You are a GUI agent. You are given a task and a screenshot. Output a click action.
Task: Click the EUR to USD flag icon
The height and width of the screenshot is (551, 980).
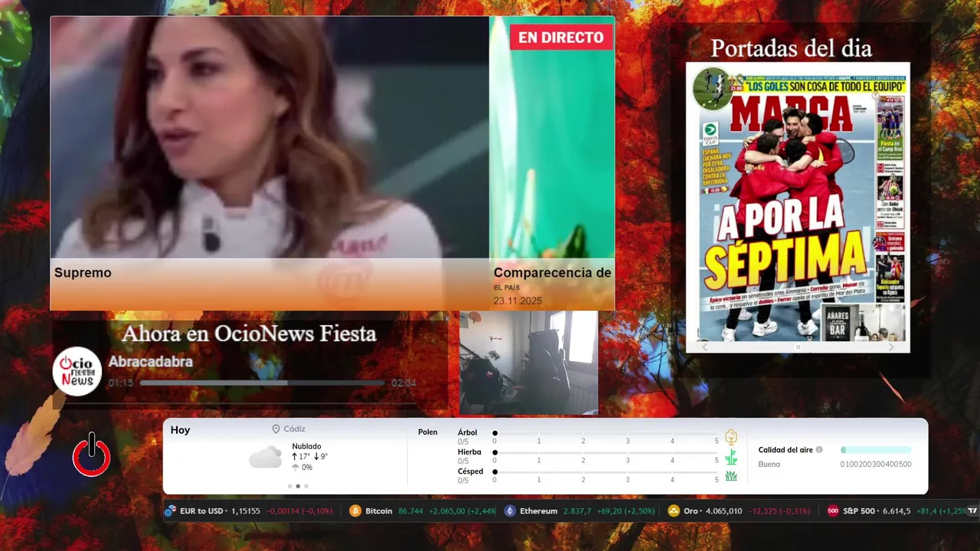tap(171, 511)
